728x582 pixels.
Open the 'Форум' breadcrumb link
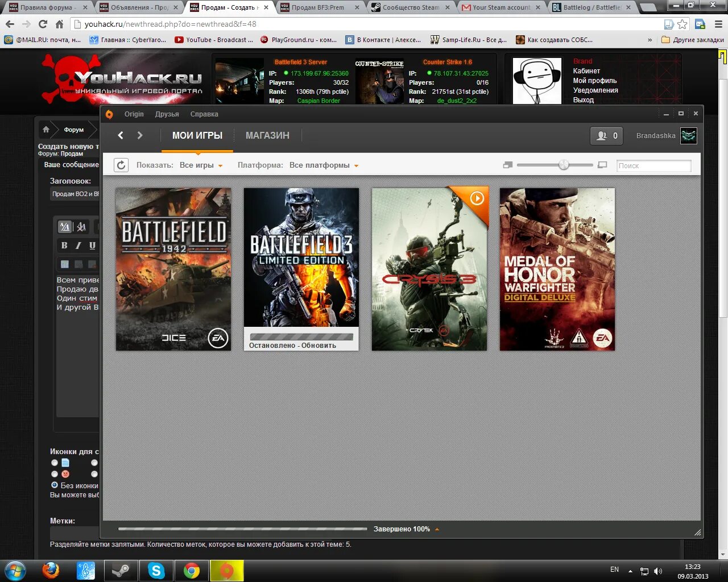click(74, 130)
